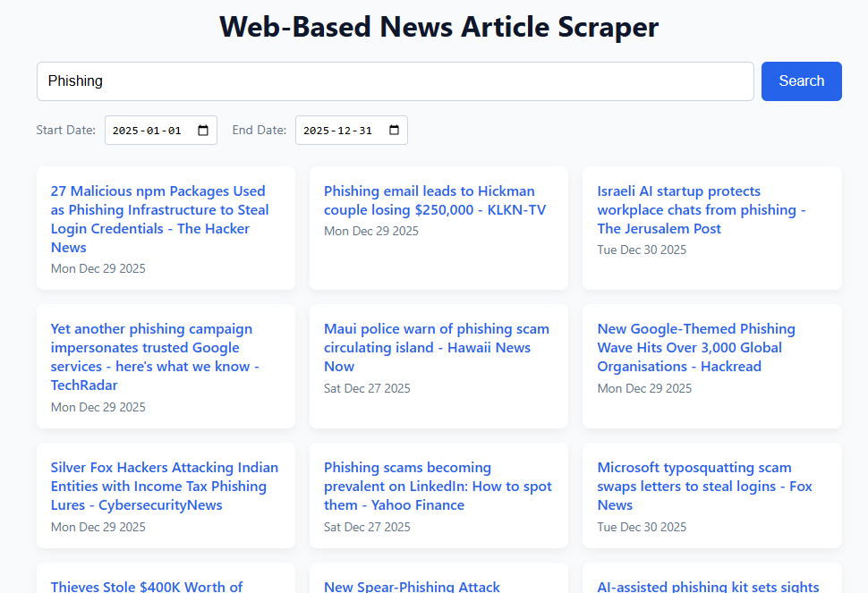The height and width of the screenshot is (593, 868).
Task: Open the New Google-Themed Phishing Wave article
Action: [695, 348]
